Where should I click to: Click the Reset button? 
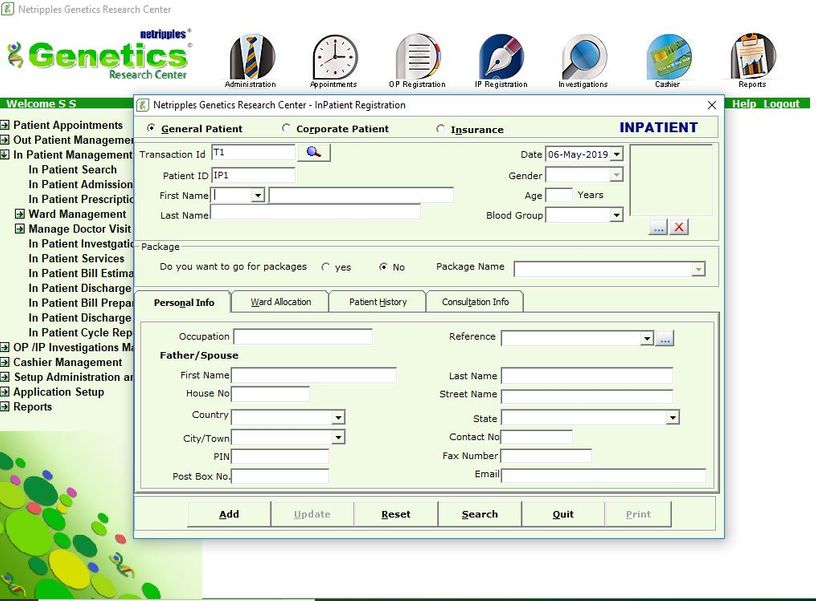tap(396, 514)
